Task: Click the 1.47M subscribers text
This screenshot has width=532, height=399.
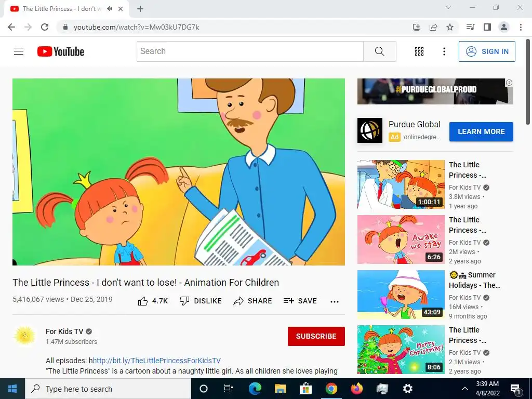Action: 71,342
